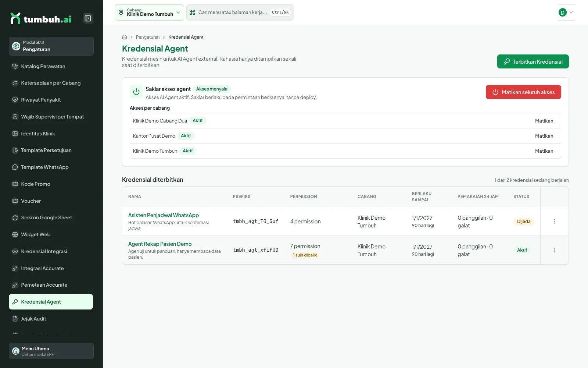The image size is (588, 368).
Task: Go to Riwayat Penyakit
Action: click(51, 100)
